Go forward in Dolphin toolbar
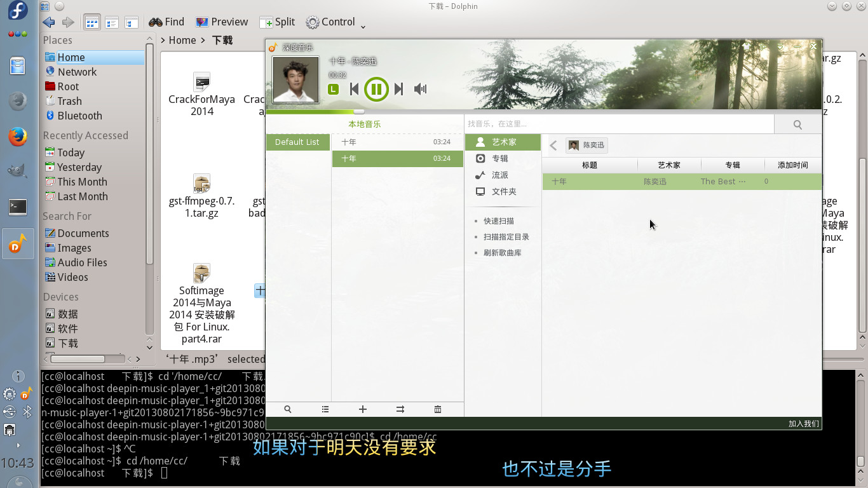Screen dimensions: 868x488 point(68,22)
